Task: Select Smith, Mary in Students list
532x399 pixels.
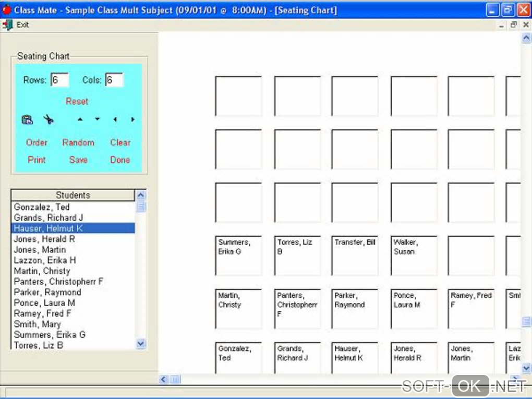Action: pyautogui.click(x=73, y=324)
